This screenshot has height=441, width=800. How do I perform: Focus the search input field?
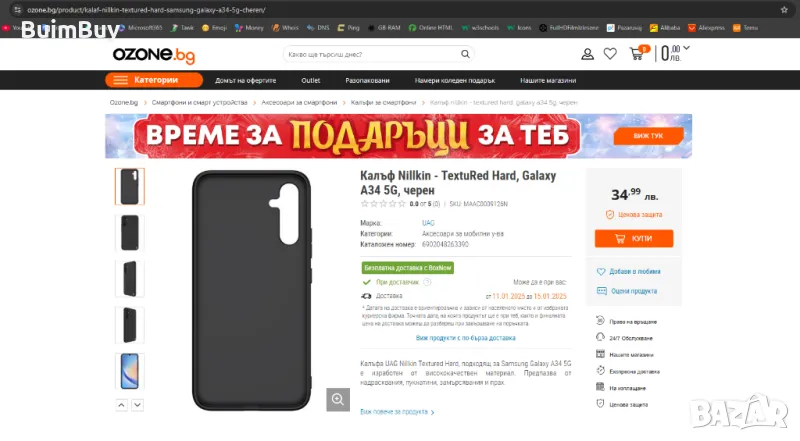[373, 54]
